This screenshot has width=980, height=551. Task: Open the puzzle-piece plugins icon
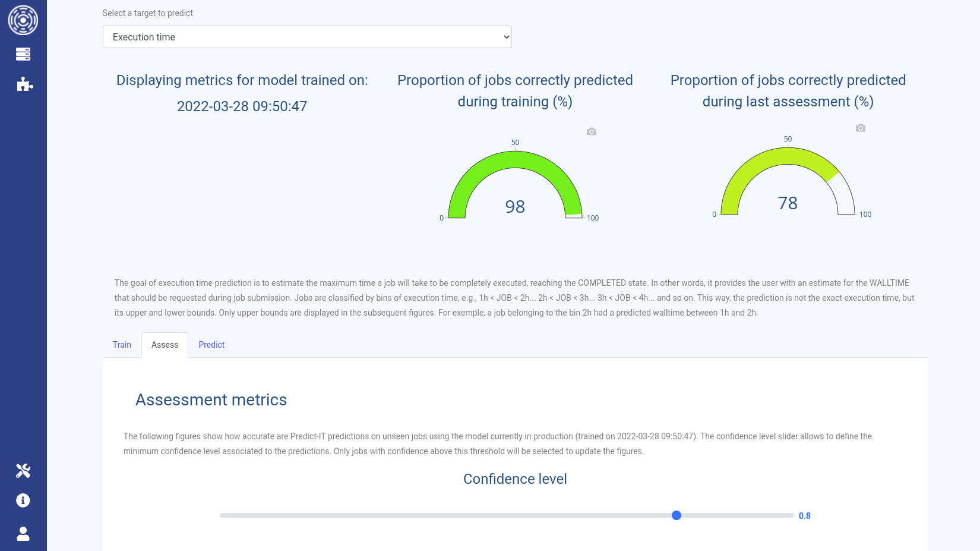(24, 84)
